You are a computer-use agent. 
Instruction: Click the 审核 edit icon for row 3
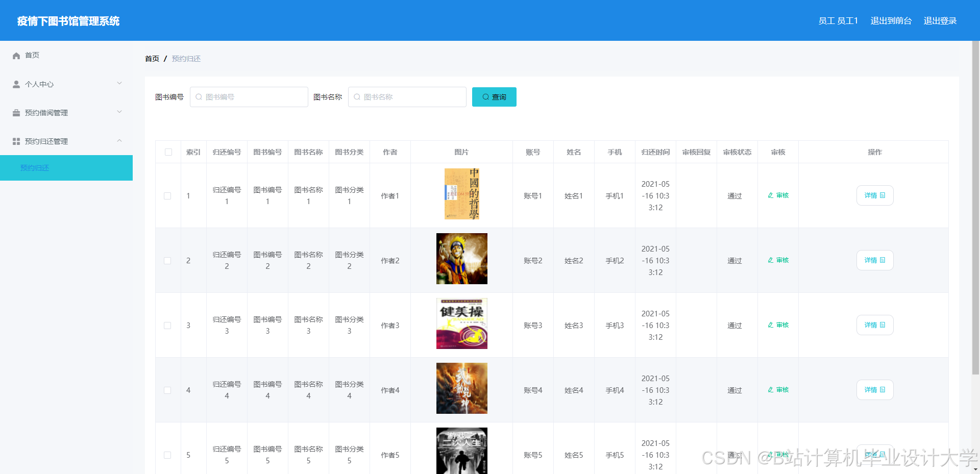tap(771, 325)
